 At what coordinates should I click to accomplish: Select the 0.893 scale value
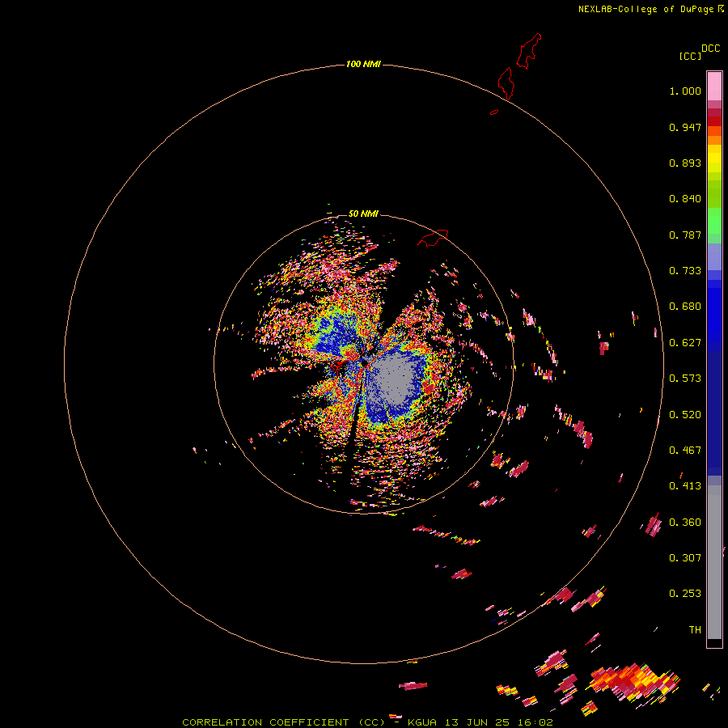click(x=685, y=163)
